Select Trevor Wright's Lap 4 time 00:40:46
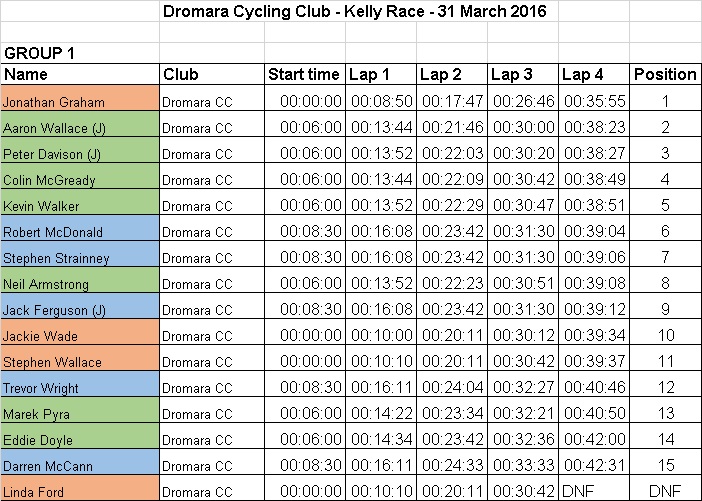The height and width of the screenshot is (501, 702). pos(594,384)
